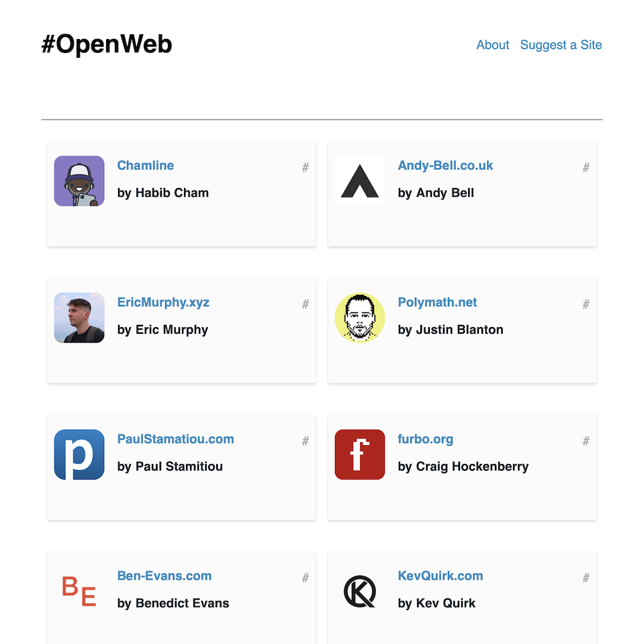The image size is (644, 644).
Task: Click the Polymath.net pixel face icon
Action: click(x=360, y=318)
